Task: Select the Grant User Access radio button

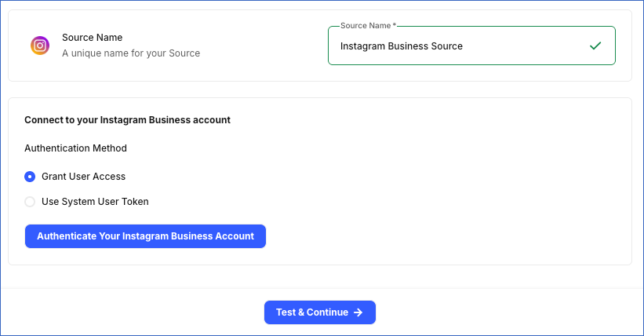Action: pos(30,177)
